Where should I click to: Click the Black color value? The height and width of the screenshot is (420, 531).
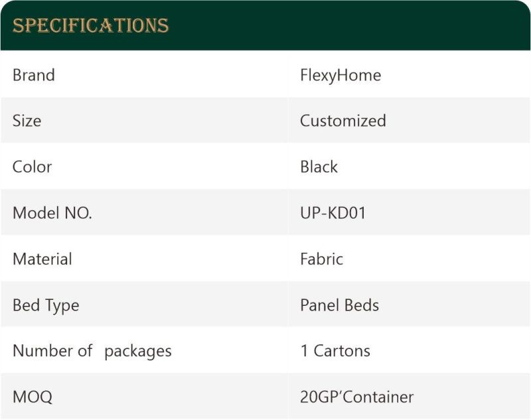tap(319, 167)
